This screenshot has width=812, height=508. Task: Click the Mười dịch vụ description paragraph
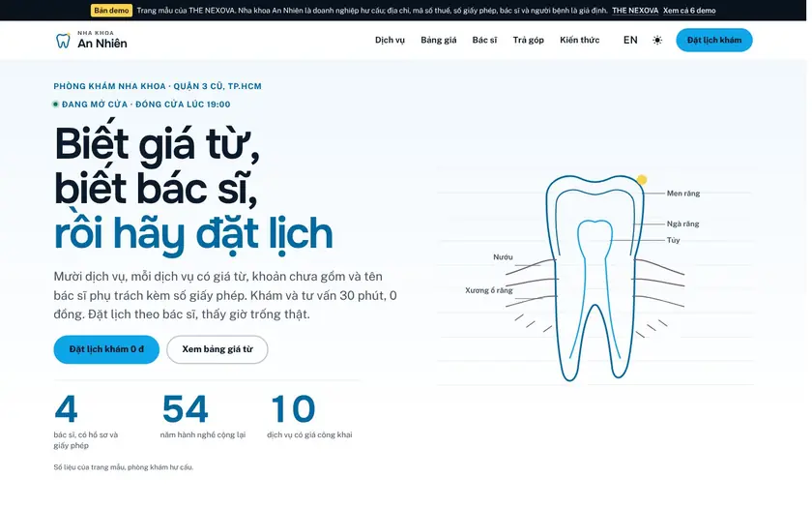(x=225, y=295)
